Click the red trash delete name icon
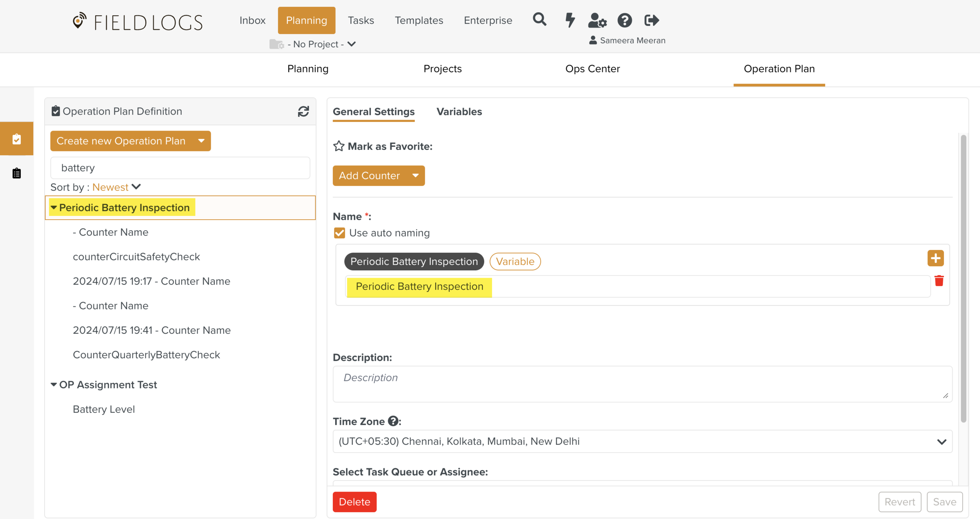 939,281
